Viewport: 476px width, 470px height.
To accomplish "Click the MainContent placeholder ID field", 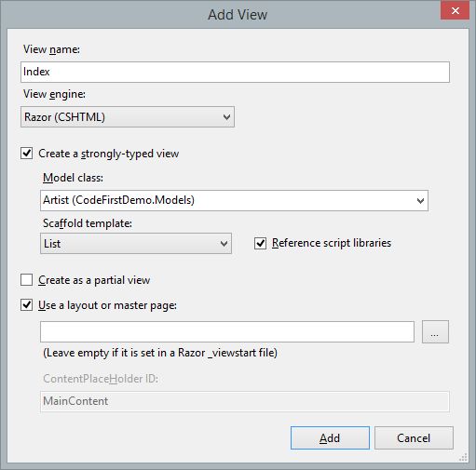I will pyautogui.click(x=245, y=401).
